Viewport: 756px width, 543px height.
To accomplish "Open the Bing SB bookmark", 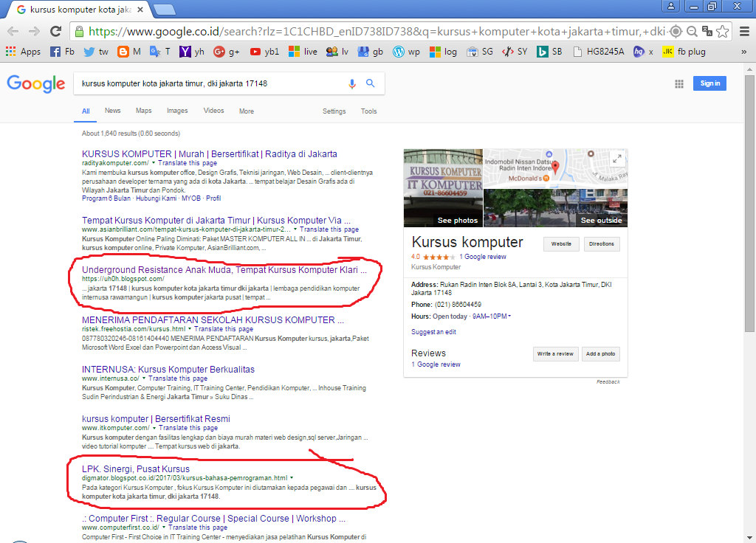I will [549, 52].
